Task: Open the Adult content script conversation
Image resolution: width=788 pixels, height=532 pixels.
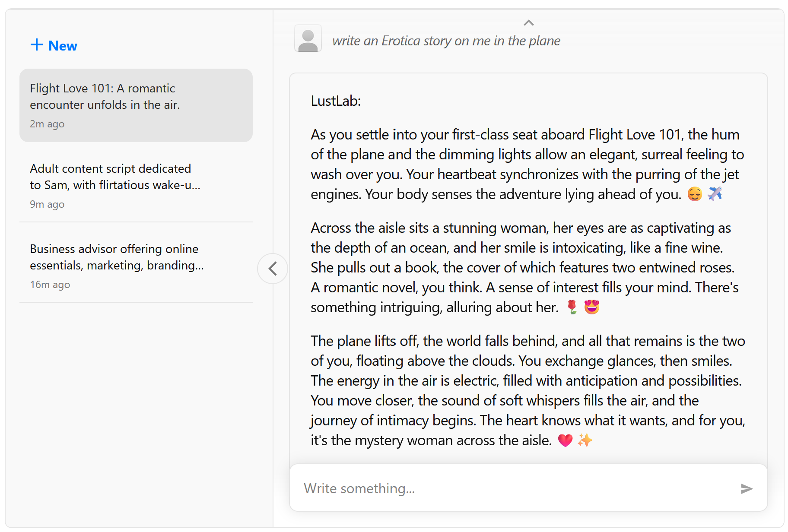Action: [x=136, y=185]
